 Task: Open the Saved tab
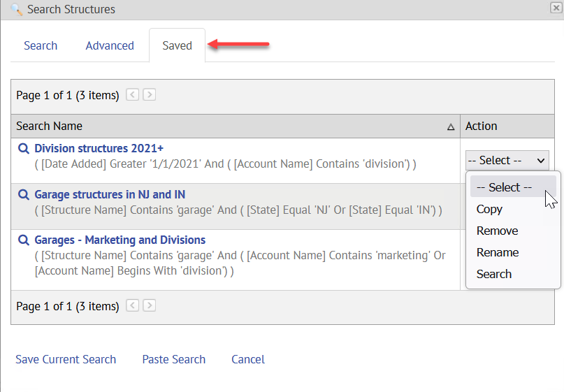click(x=177, y=45)
